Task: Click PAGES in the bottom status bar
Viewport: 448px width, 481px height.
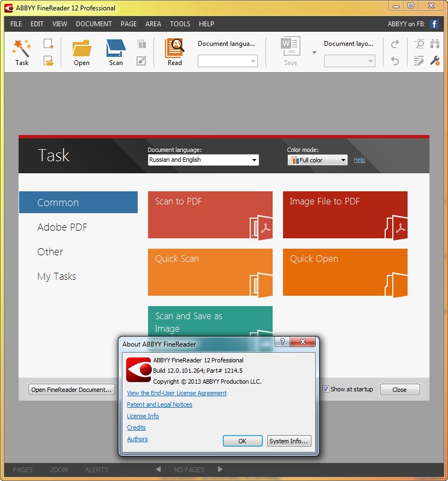Action: [x=23, y=470]
